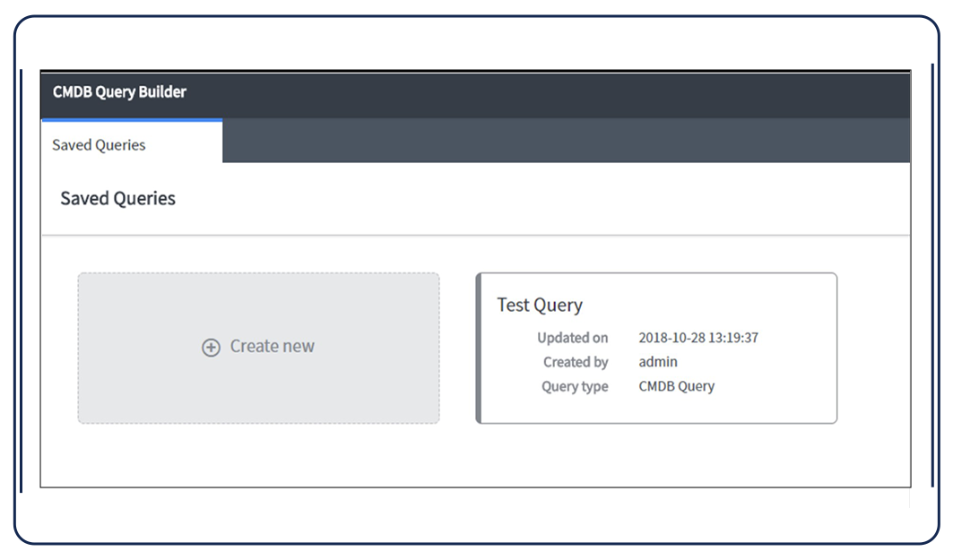Viewport: 953px width, 560px height.
Task: Click the Updated on timestamp 2018-10-28 13:19:37
Action: (698, 338)
